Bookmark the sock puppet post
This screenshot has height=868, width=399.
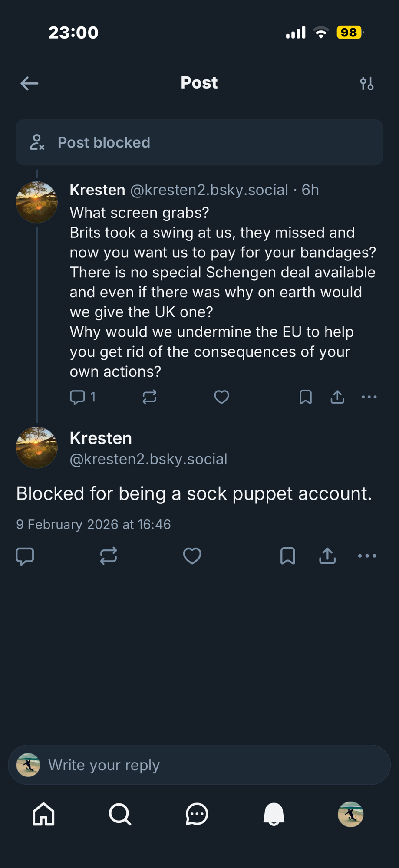[x=288, y=556]
